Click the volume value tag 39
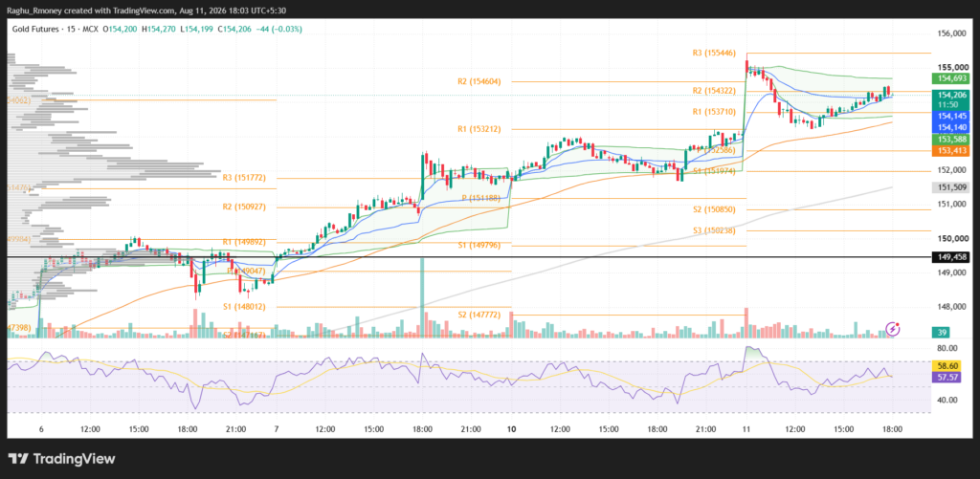 (942, 333)
